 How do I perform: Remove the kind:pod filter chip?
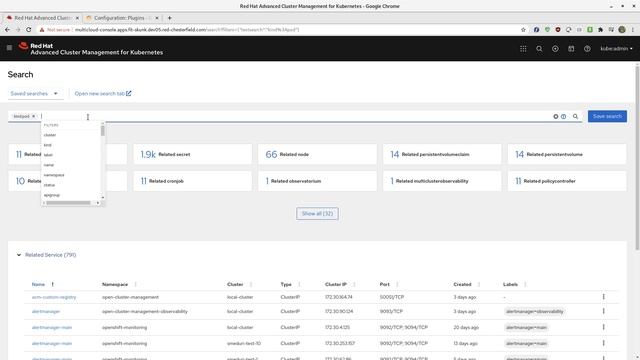(x=33, y=116)
